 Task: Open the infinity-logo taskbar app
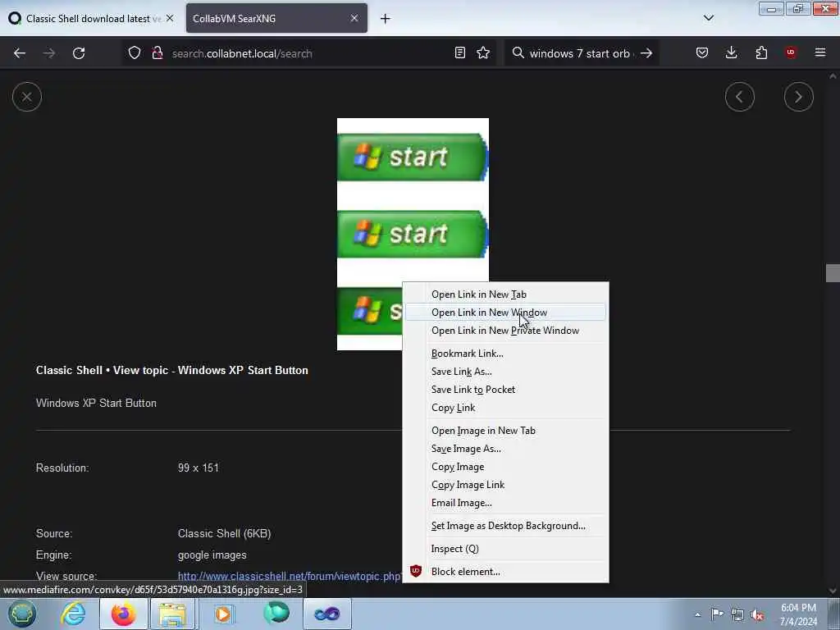326,614
